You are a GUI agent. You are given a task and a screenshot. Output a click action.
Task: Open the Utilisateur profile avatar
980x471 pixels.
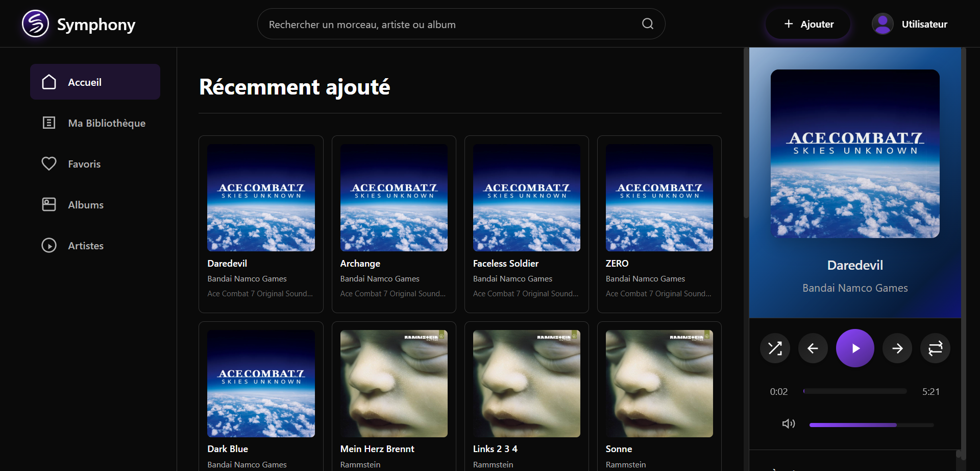click(883, 24)
